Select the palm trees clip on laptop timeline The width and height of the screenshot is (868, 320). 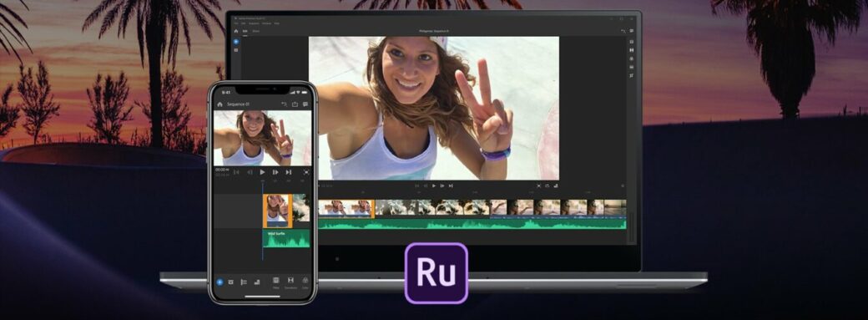click(431, 208)
